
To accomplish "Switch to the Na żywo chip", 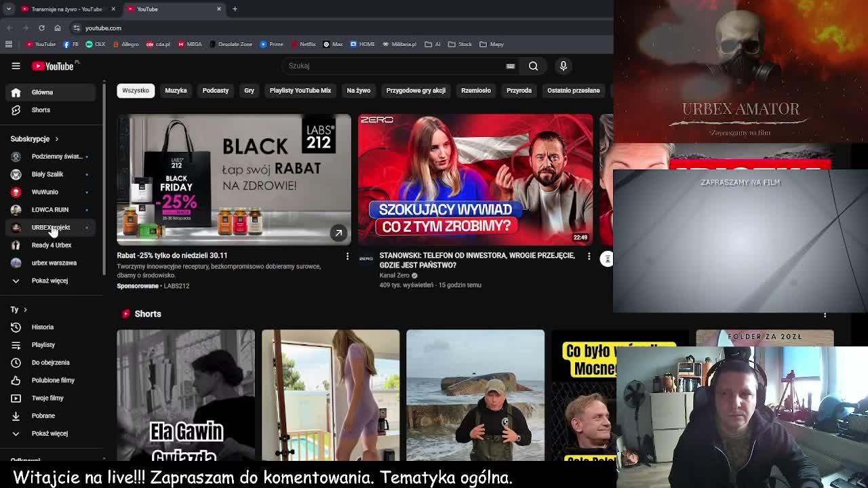I will click(358, 90).
